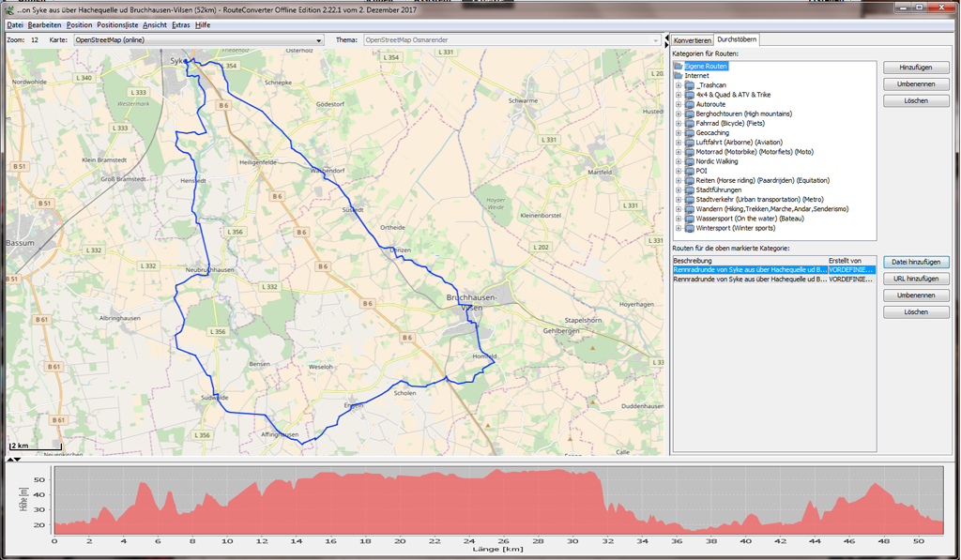The width and height of the screenshot is (961, 560).
Task: Click the lower Umbenennen button for routes
Action: 916,295
